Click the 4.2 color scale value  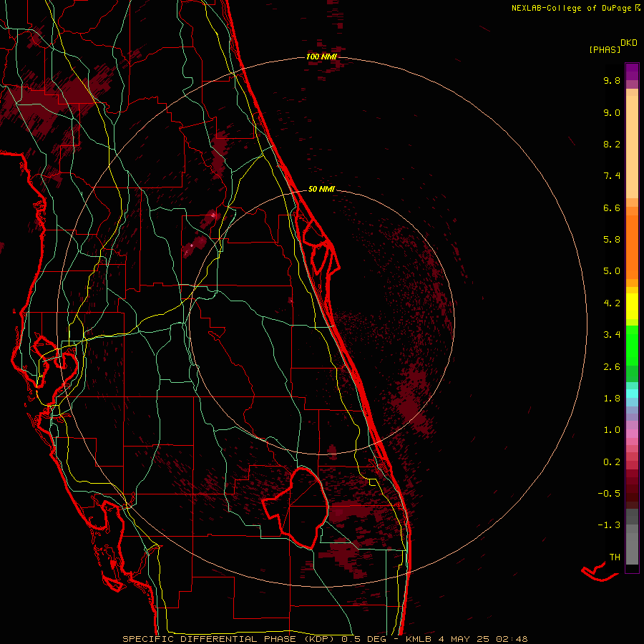coord(612,303)
